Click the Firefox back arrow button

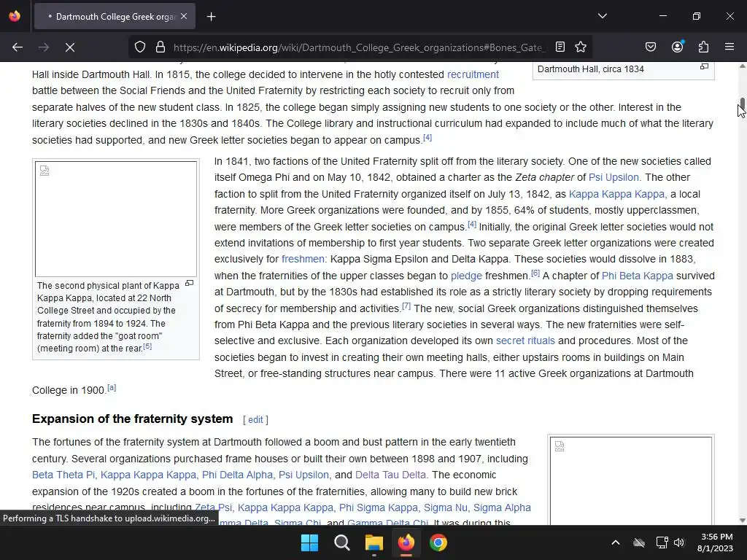click(x=18, y=47)
